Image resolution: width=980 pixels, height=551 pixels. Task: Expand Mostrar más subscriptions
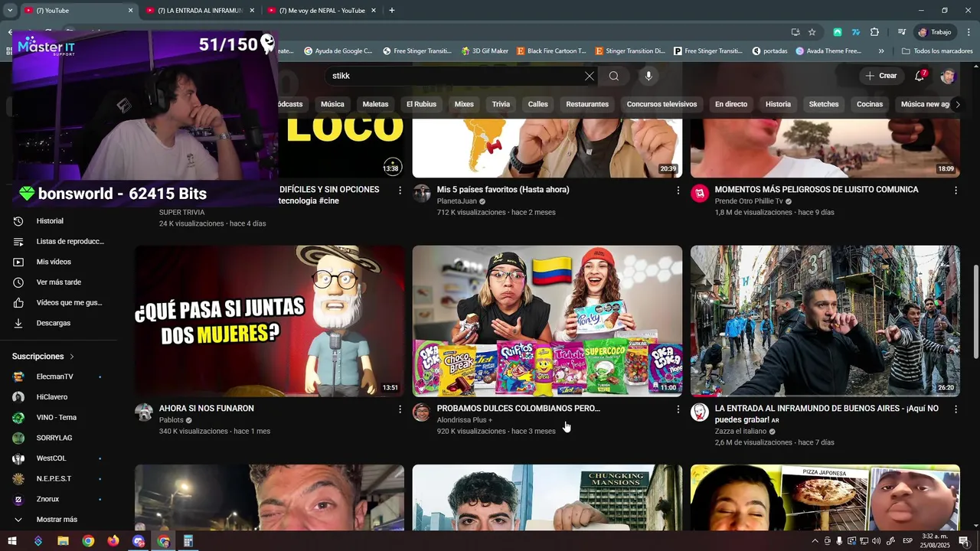58,520
